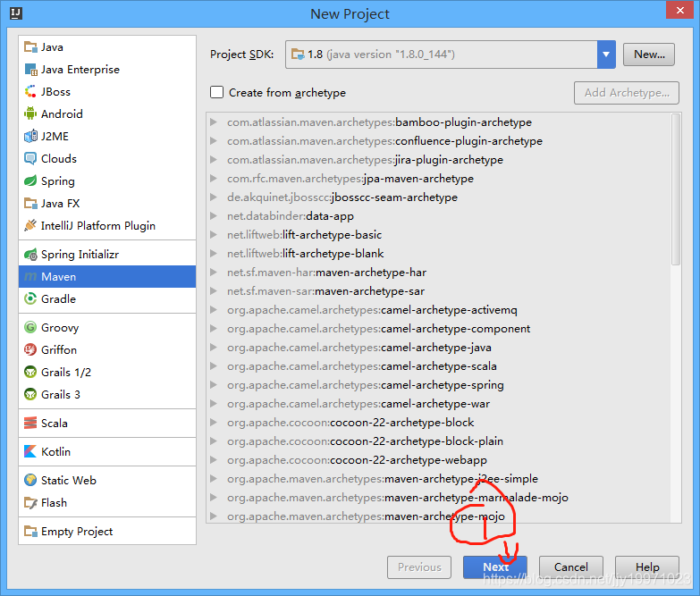
Task: Expand maven-archetype-har entry
Action: click(x=214, y=273)
